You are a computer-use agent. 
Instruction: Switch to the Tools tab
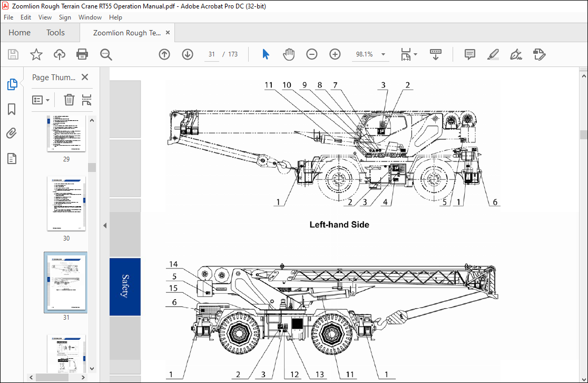point(55,33)
